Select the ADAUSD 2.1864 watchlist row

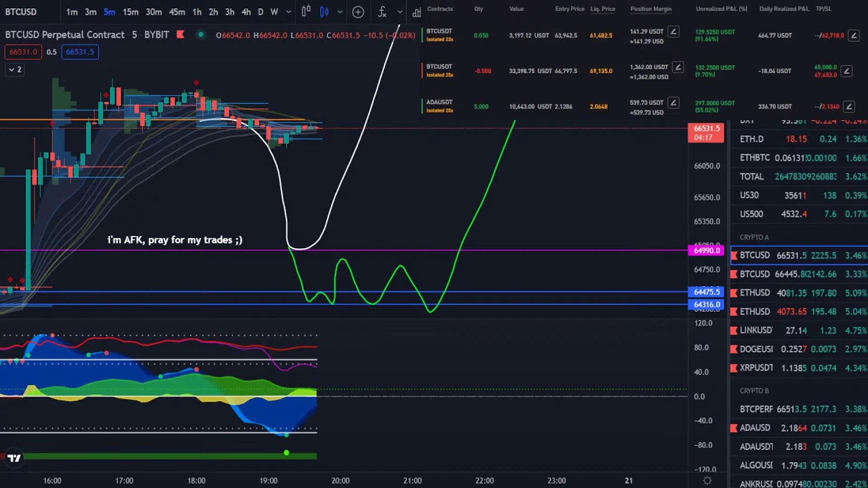799,428
